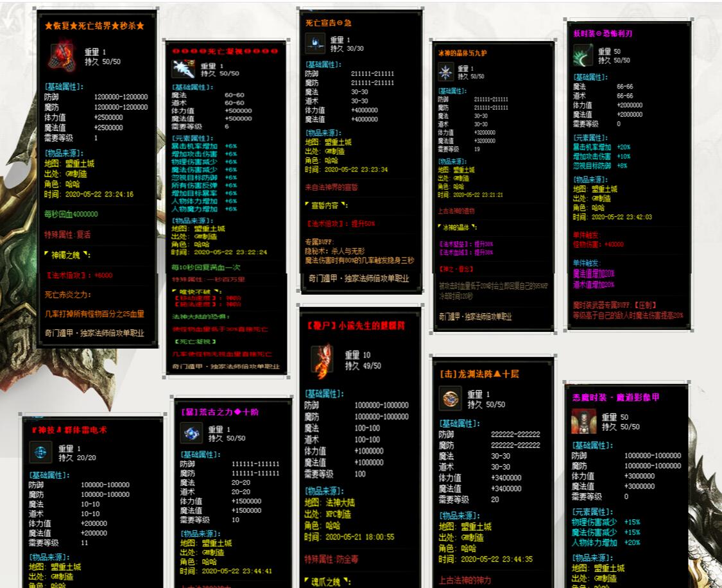
Task: Click the [击]龙渊法阵▲十层 orange title
Action: [x=479, y=374]
